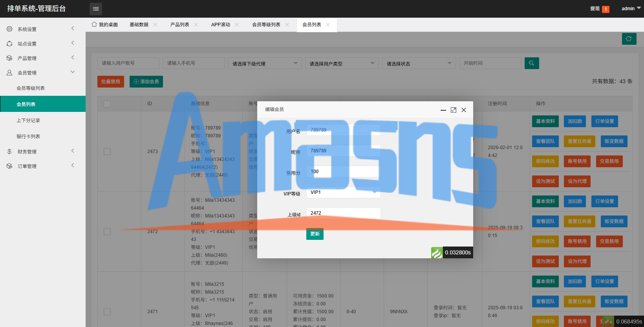Screen dimensions: 644x327
Task: Click the 信用分 input field
Action: [344, 172]
